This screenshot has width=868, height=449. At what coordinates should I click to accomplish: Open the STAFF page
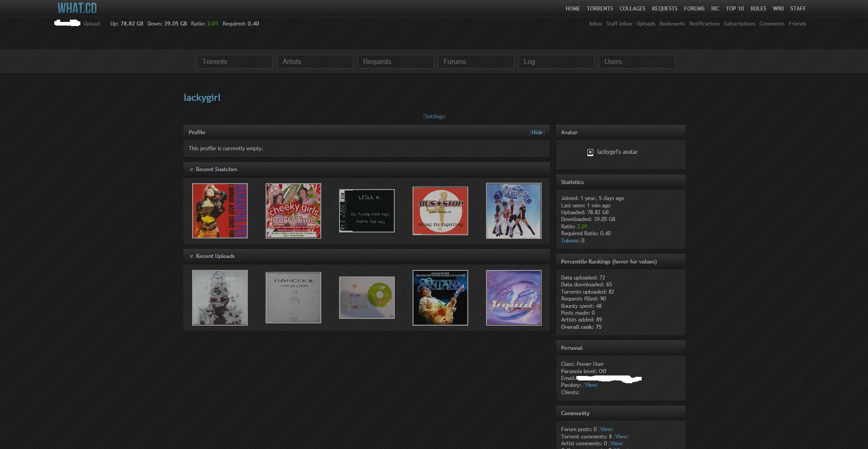(798, 9)
